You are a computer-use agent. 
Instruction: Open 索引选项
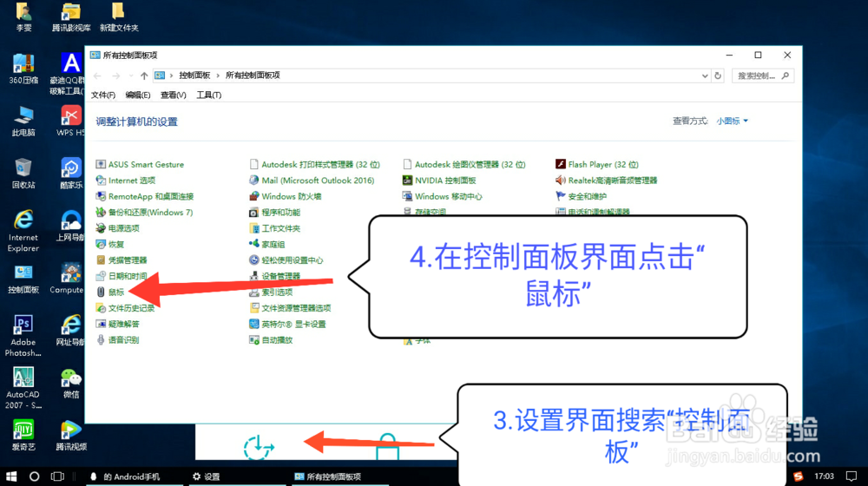pos(271,292)
